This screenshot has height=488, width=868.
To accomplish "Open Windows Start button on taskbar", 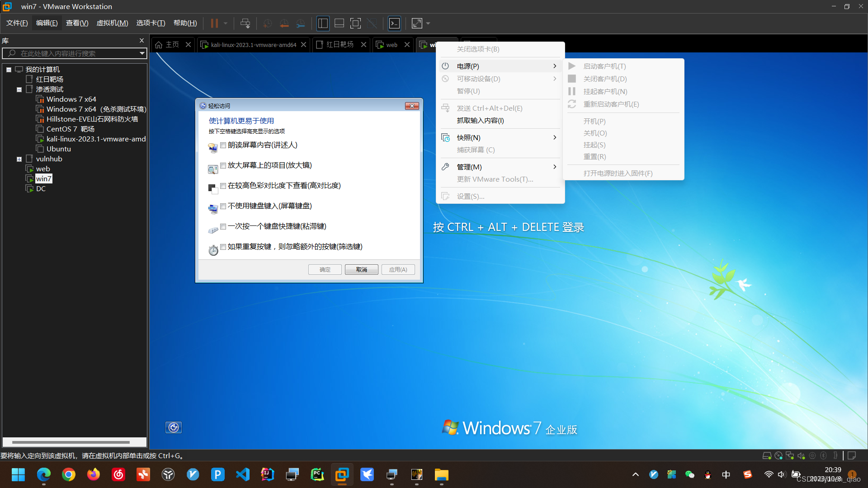I will pos(18,474).
